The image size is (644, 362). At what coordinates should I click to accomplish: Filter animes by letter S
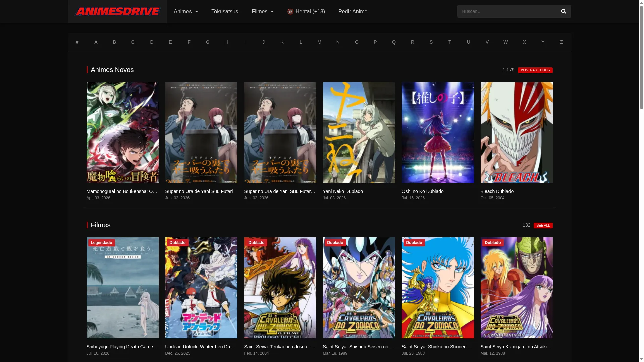(x=431, y=42)
